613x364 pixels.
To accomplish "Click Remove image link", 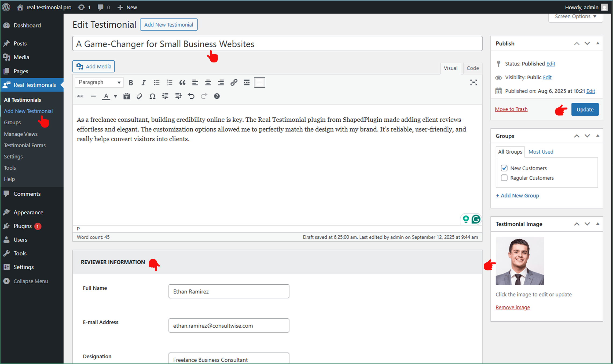I will click(x=513, y=307).
